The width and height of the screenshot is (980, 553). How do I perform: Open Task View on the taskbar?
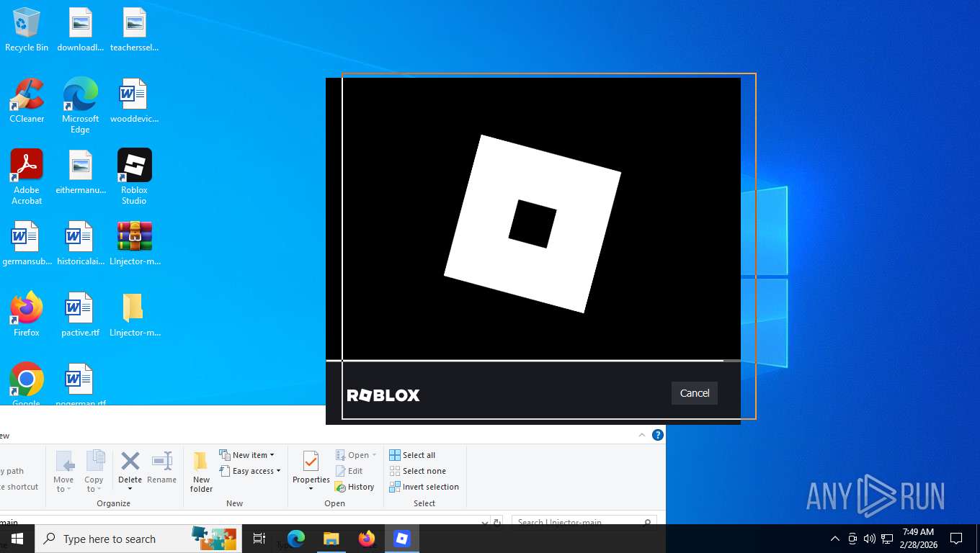(259, 539)
